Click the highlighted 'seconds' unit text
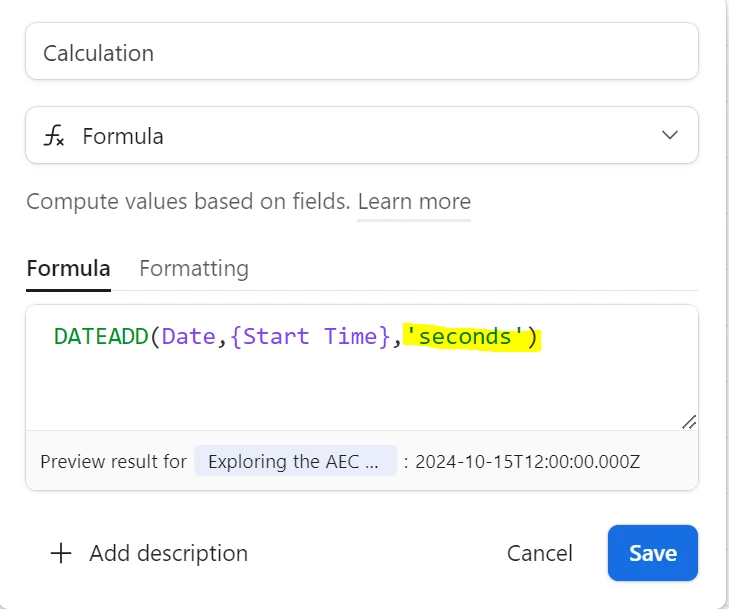 point(465,337)
